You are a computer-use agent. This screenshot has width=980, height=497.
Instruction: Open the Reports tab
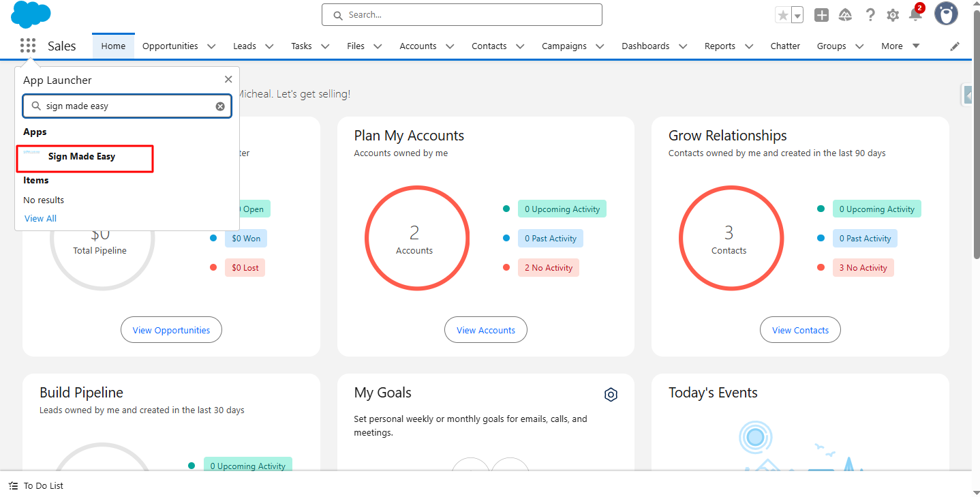tap(720, 46)
